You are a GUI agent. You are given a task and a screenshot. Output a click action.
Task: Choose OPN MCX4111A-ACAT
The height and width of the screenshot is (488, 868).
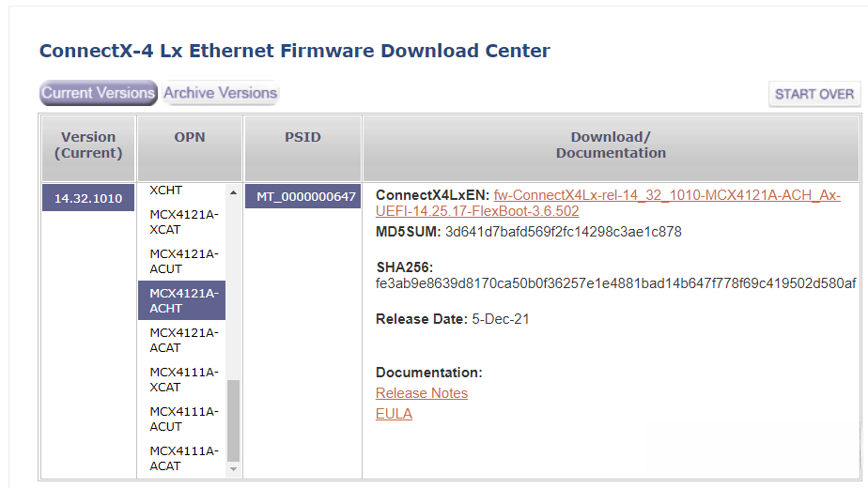[181, 458]
